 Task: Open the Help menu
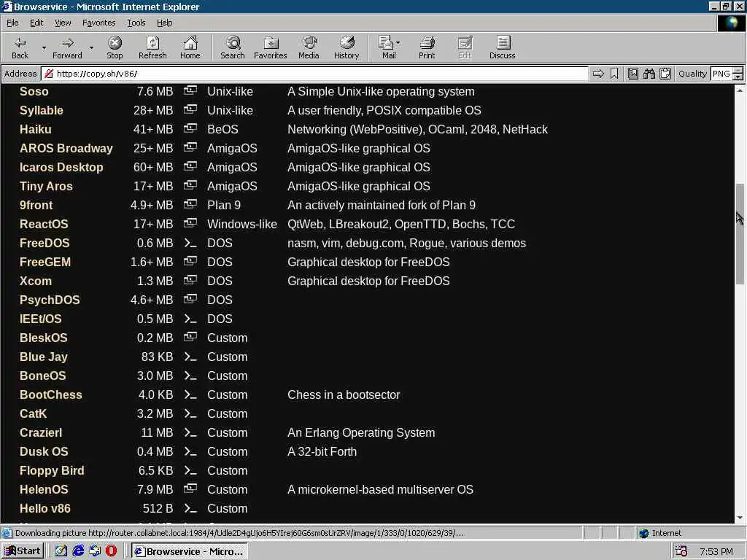(164, 23)
